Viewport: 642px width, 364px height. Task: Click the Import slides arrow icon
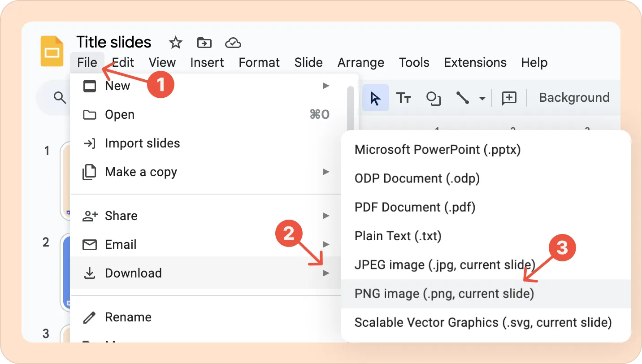click(90, 143)
